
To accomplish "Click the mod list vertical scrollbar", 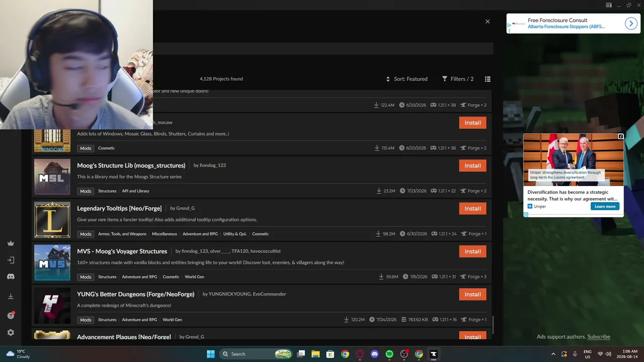I will (x=493, y=324).
